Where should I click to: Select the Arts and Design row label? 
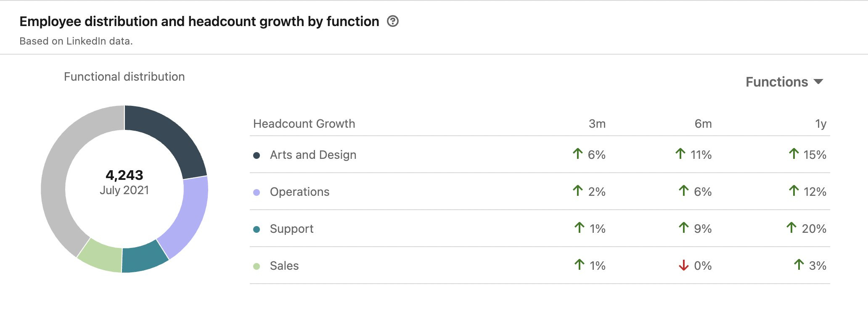[313, 155]
